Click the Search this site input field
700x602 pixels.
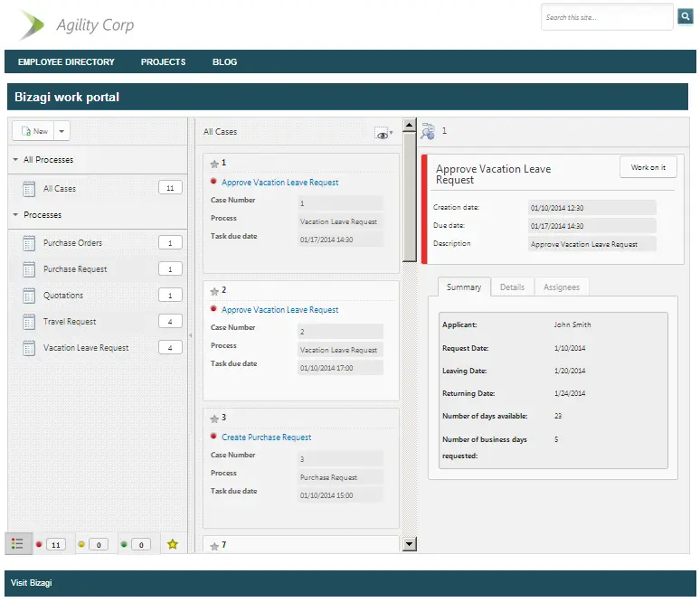point(607,17)
